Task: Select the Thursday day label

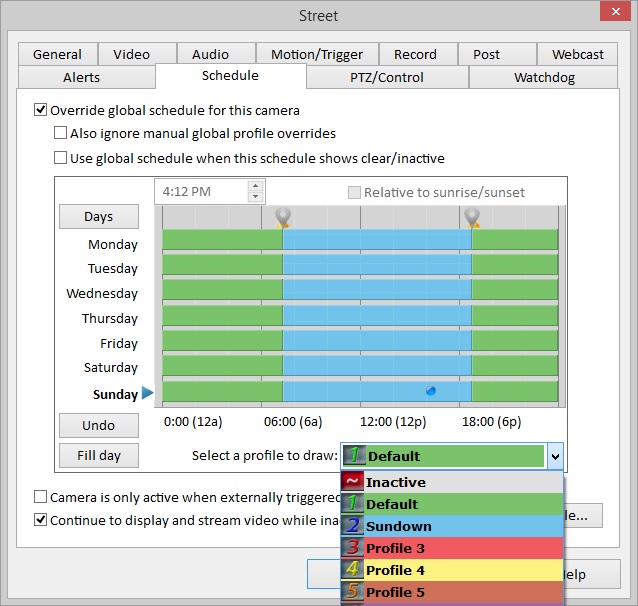Action: [x=109, y=318]
